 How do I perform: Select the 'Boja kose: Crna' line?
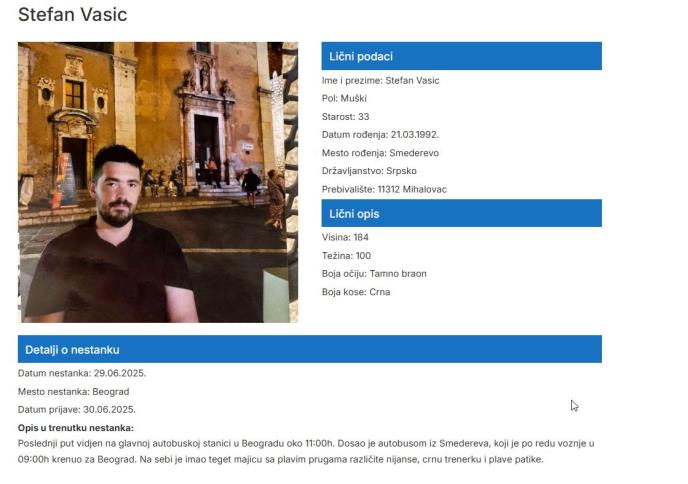[x=356, y=292]
